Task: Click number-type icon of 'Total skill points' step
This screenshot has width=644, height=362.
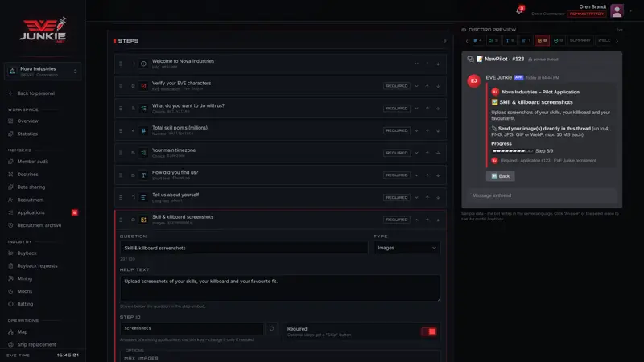Action: (143, 130)
